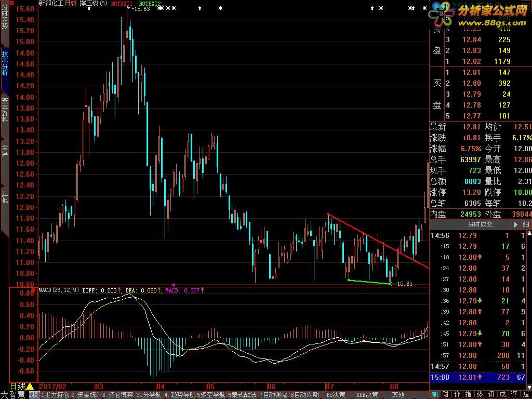Select the 2.资金统计 bottom tab

tap(86, 395)
